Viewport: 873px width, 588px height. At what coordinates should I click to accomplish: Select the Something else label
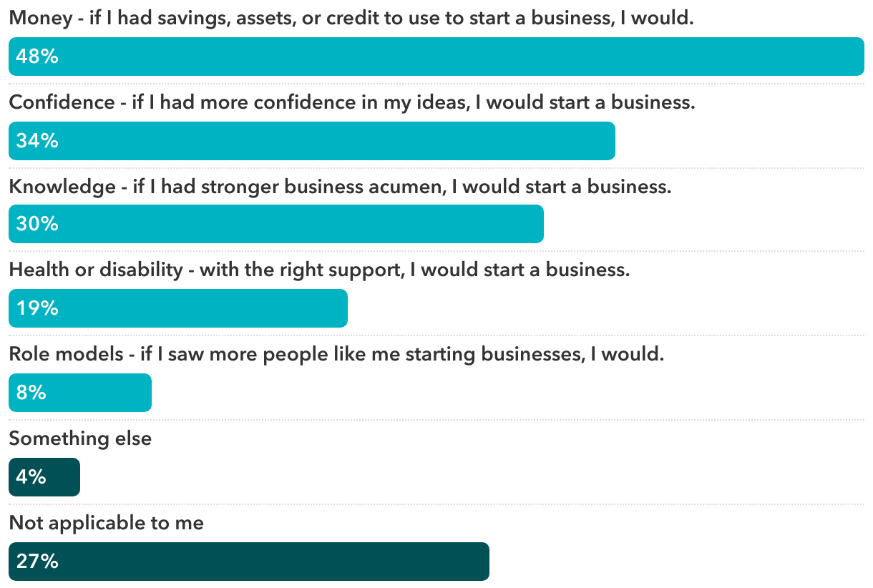tap(80, 438)
